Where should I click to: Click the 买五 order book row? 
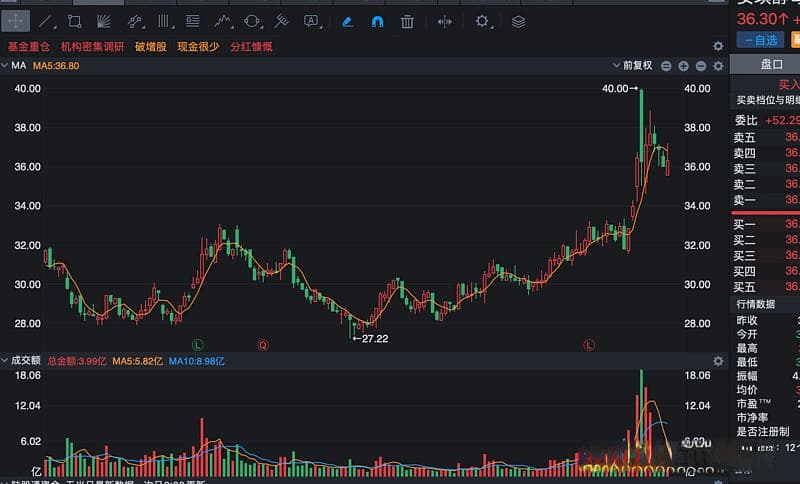(x=765, y=287)
